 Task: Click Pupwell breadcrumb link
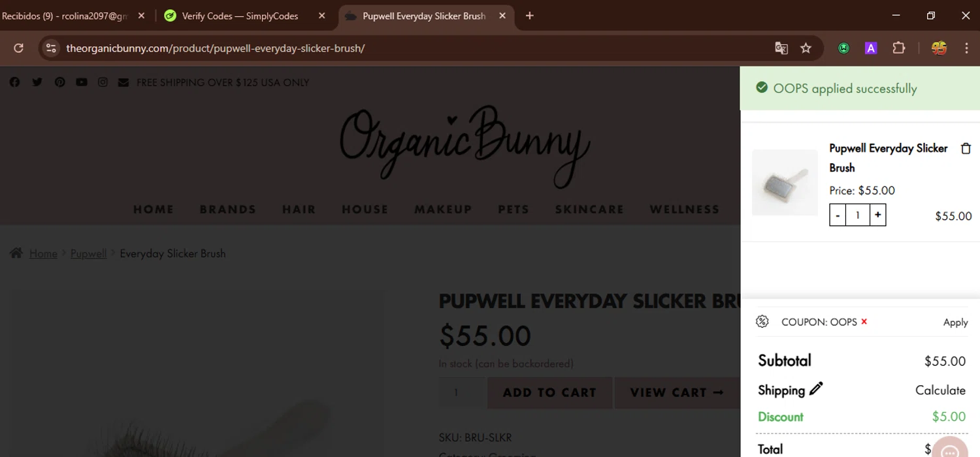point(88,253)
